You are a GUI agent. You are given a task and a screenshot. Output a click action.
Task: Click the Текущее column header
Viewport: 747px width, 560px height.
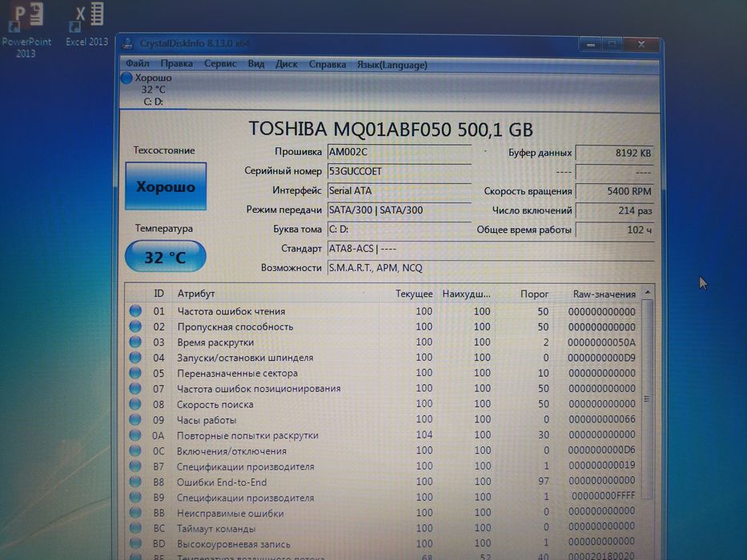(413, 294)
